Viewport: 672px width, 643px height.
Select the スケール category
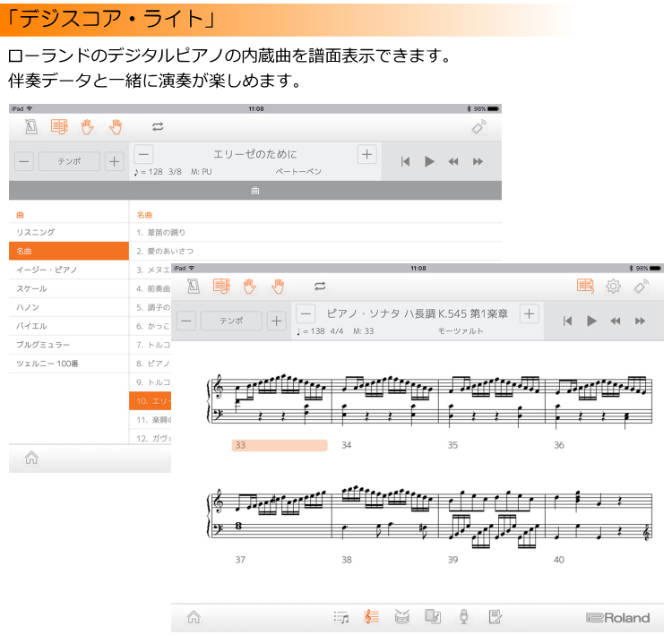(x=69, y=288)
